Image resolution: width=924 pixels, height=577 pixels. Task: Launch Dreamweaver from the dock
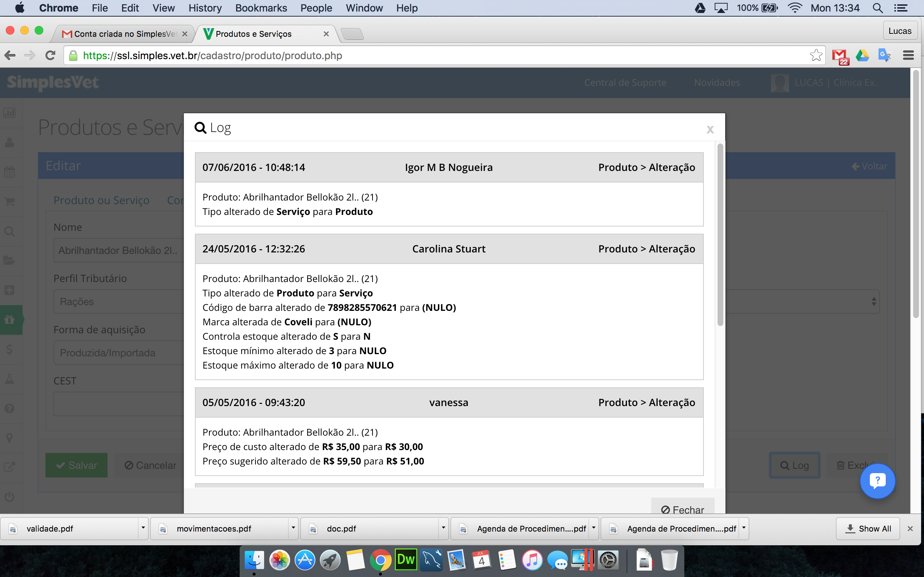click(406, 560)
